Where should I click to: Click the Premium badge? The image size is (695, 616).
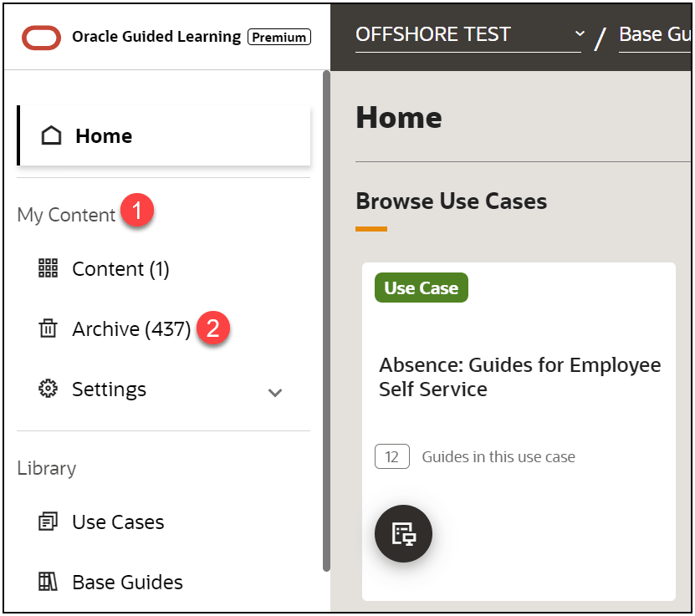pos(279,37)
